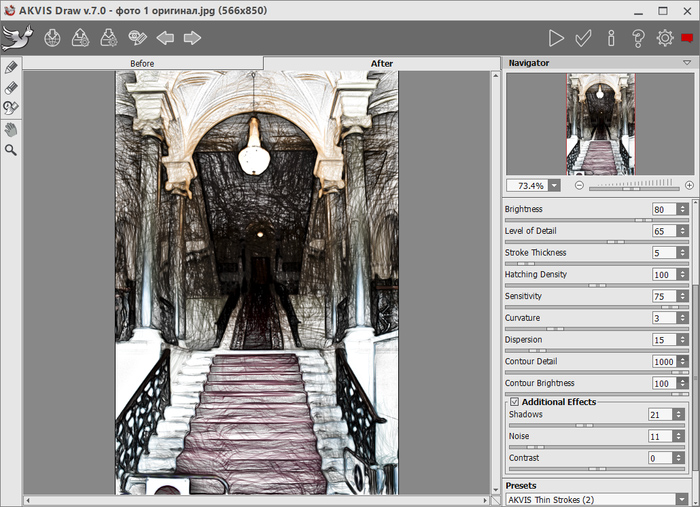This screenshot has width=700, height=507.
Task: Click the Brightness slider track
Action: (x=596, y=220)
